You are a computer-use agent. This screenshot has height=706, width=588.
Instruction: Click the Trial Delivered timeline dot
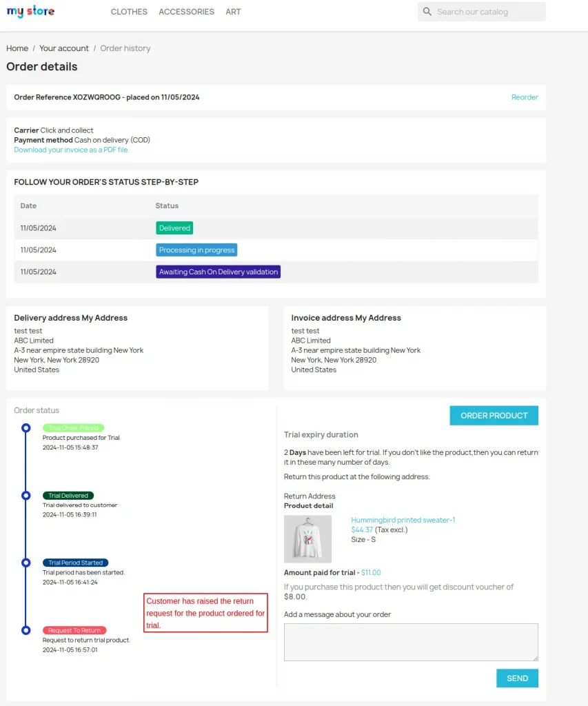click(x=26, y=496)
